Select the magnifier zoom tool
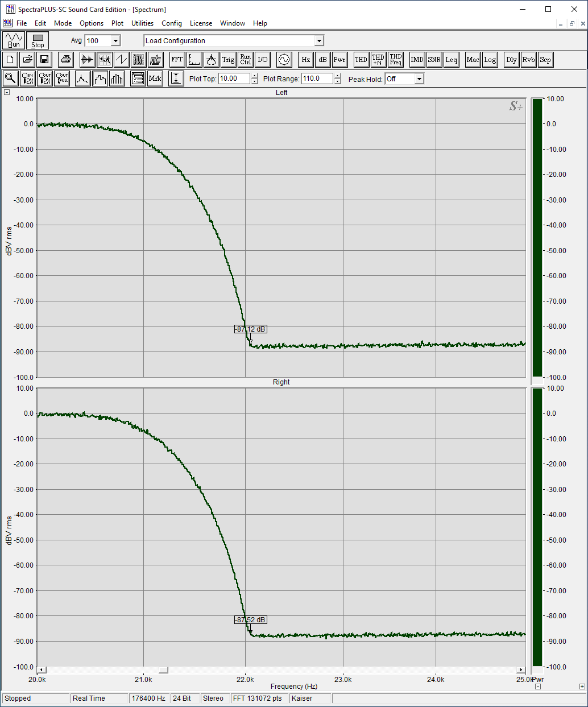The image size is (588, 707). (10, 78)
